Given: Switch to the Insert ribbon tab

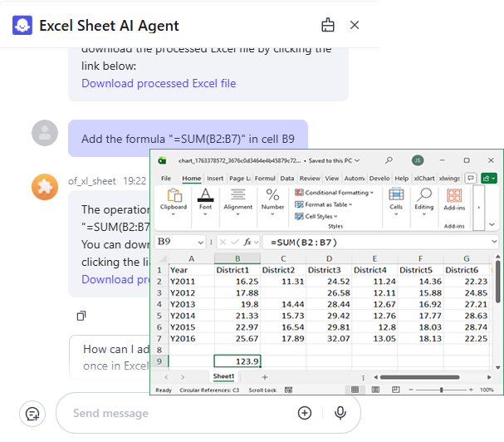Looking at the screenshot, I should coord(215,179).
